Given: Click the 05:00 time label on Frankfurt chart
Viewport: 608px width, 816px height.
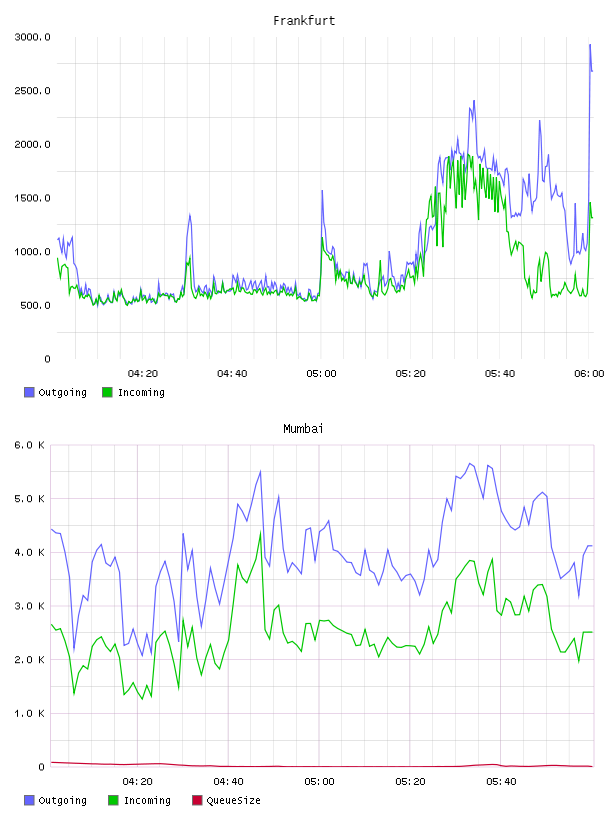Looking at the screenshot, I should pos(321,374).
